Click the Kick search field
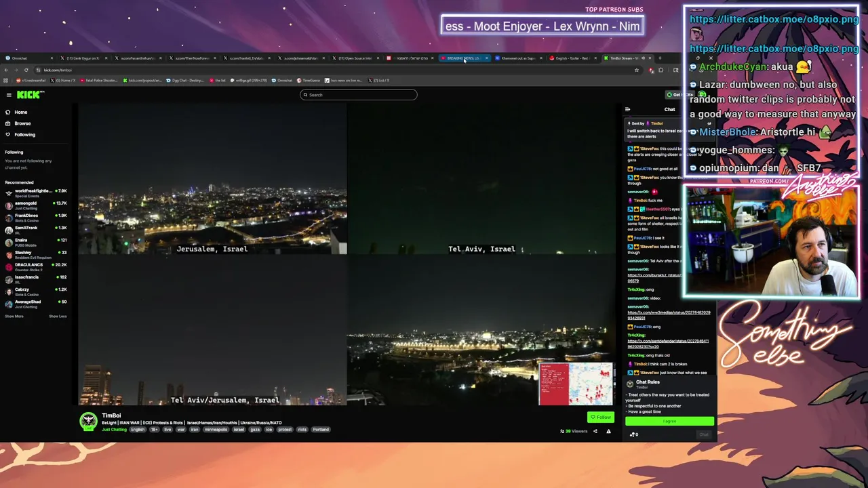Viewport: 868px width, 488px height. point(359,95)
